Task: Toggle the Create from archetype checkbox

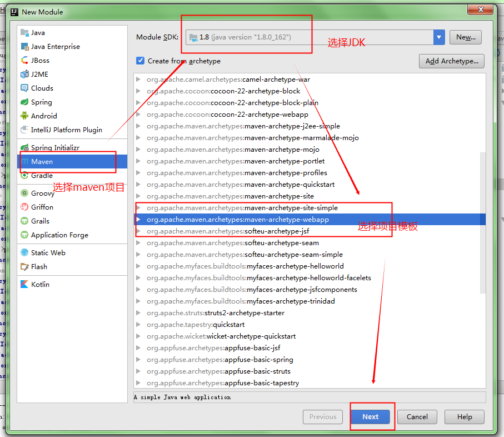Action: [x=140, y=61]
